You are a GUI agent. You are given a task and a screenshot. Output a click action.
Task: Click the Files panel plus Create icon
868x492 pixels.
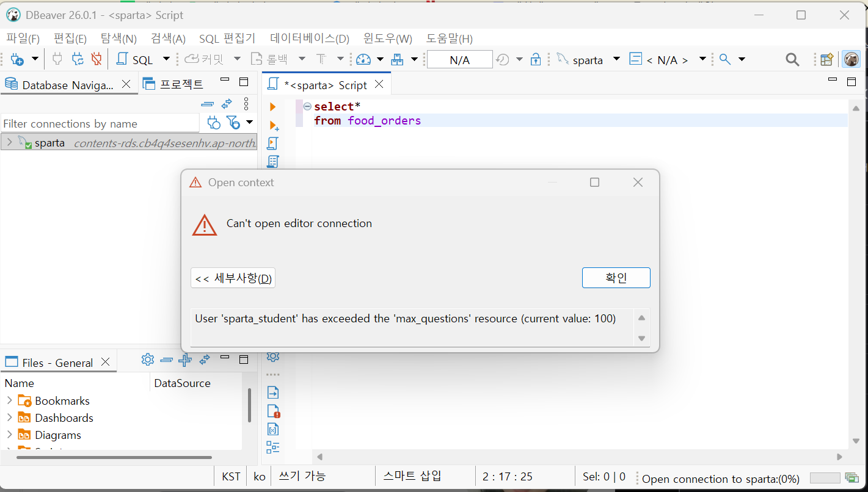click(184, 360)
